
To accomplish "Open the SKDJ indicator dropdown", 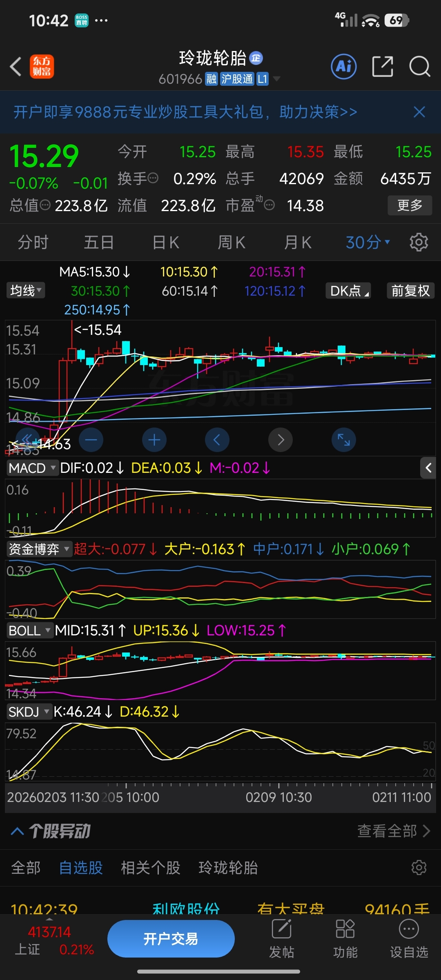I will 29,712.
